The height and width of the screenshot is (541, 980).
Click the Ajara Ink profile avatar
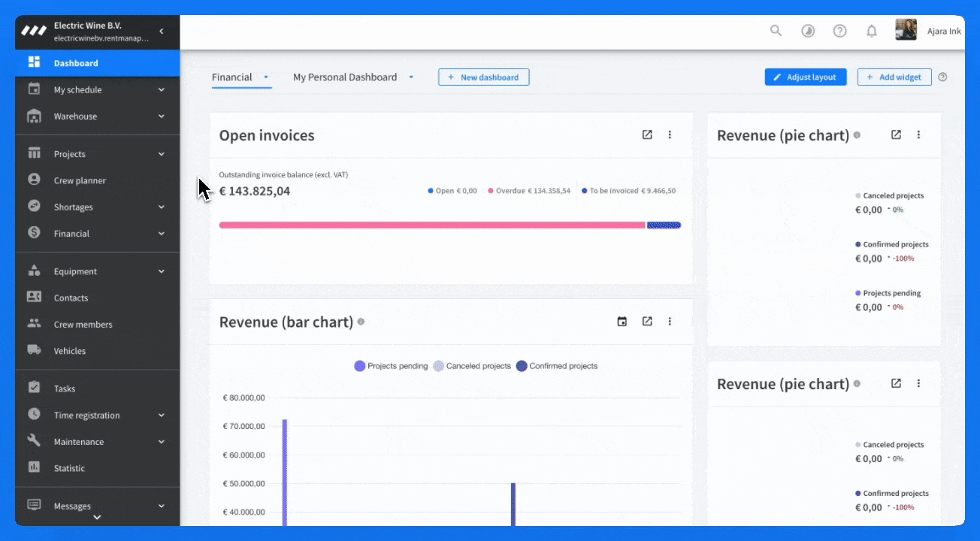tap(906, 30)
